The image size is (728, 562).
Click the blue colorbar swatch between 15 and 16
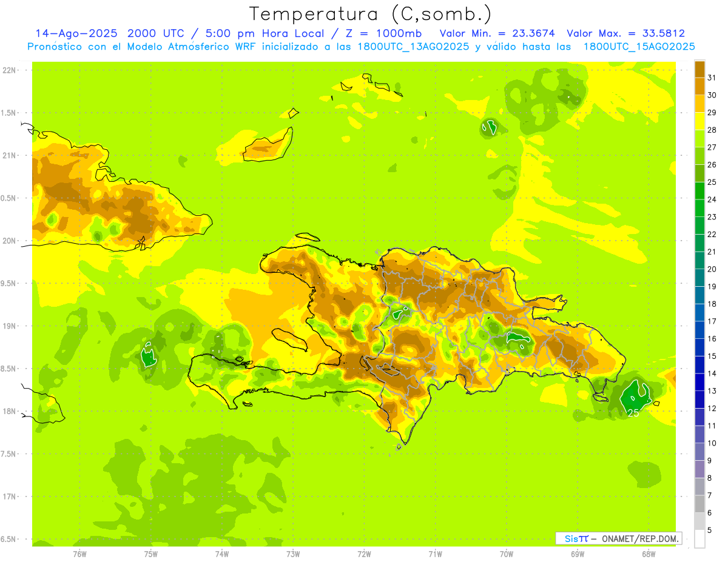(x=699, y=347)
